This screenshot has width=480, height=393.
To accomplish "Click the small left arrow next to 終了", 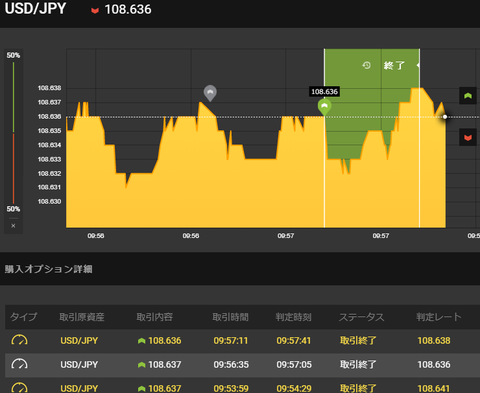I will pos(418,65).
